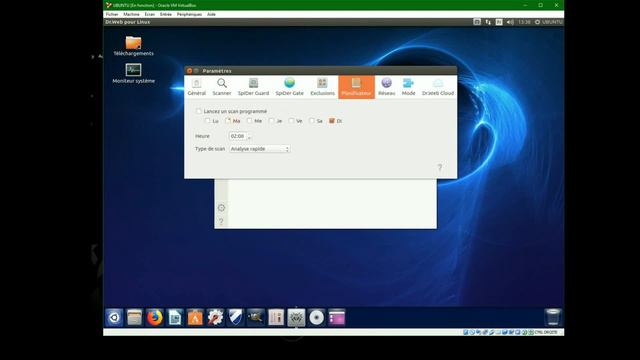Open the Général settings tab
Image resolution: width=640 pixels, height=360 pixels.
point(196,87)
